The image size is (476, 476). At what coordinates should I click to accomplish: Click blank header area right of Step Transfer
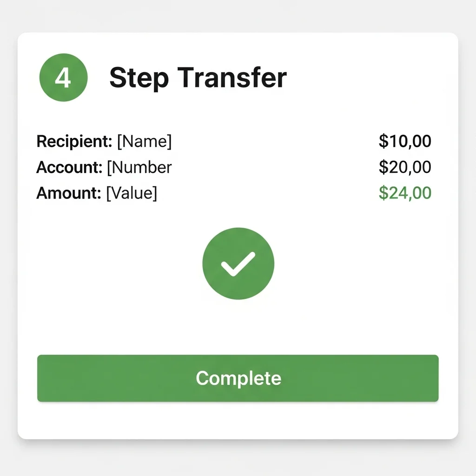coord(372,78)
